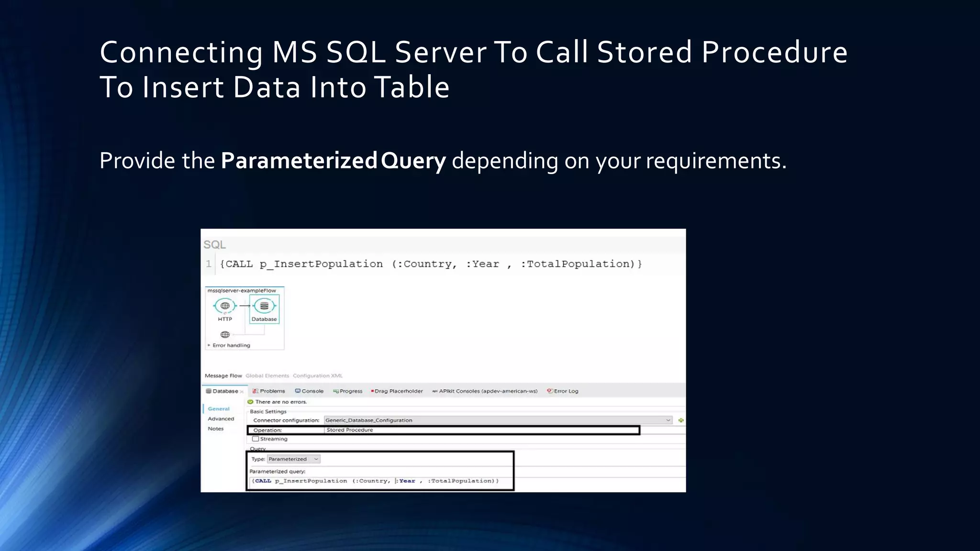The height and width of the screenshot is (551, 980).
Task: Click the 'There are no errors.' status text
Action: pyautogui.click(x=281, y=402)
